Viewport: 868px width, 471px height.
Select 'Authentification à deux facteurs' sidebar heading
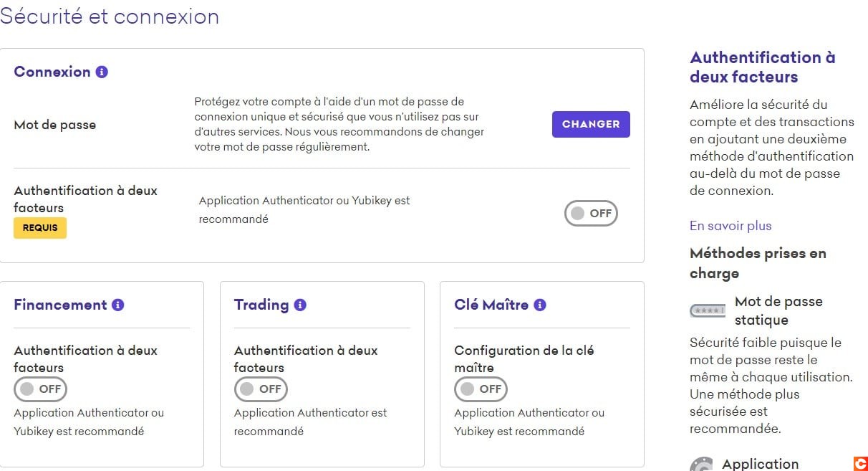click(763, 67)
